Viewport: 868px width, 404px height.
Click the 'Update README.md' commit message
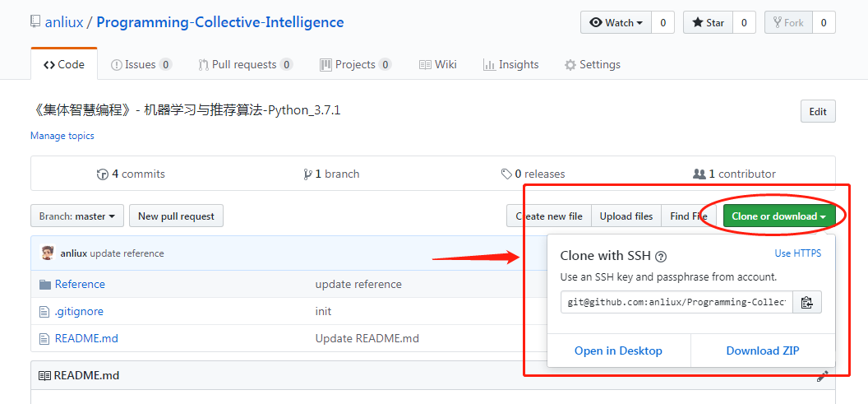click(367, 338)
